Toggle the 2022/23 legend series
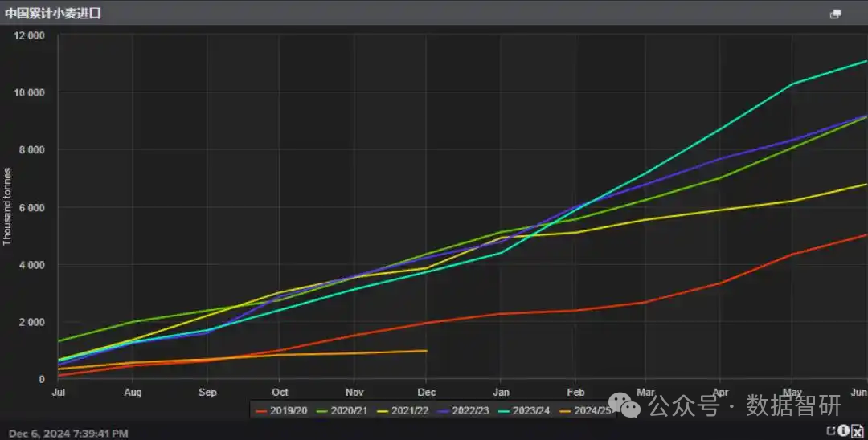 [x=464, y=411]
